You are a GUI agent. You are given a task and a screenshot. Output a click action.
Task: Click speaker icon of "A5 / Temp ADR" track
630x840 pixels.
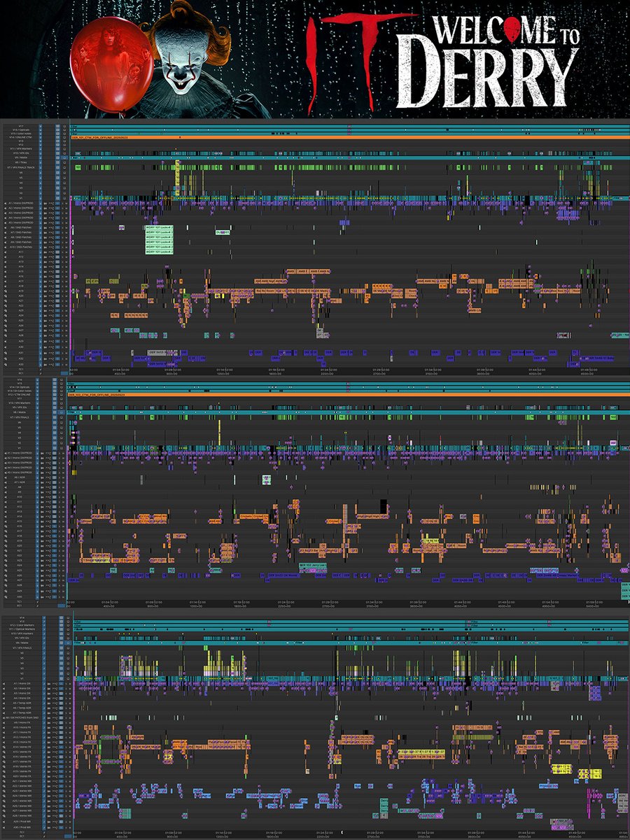coord(3,703)
